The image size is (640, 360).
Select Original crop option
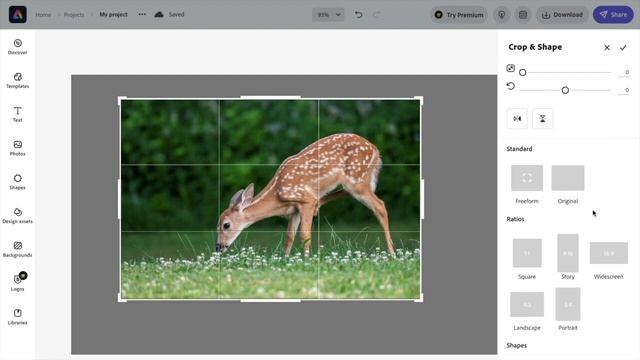point(568,184)
